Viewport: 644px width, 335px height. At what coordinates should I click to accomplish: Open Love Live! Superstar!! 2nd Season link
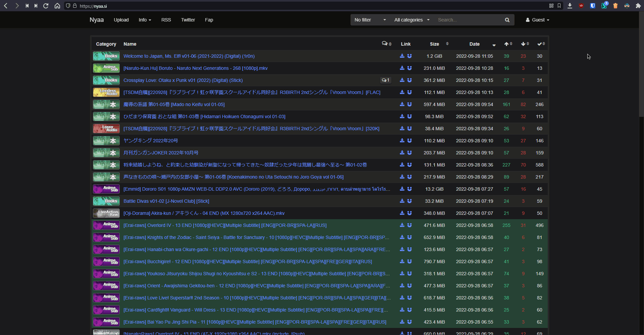(x=257, y=298)
